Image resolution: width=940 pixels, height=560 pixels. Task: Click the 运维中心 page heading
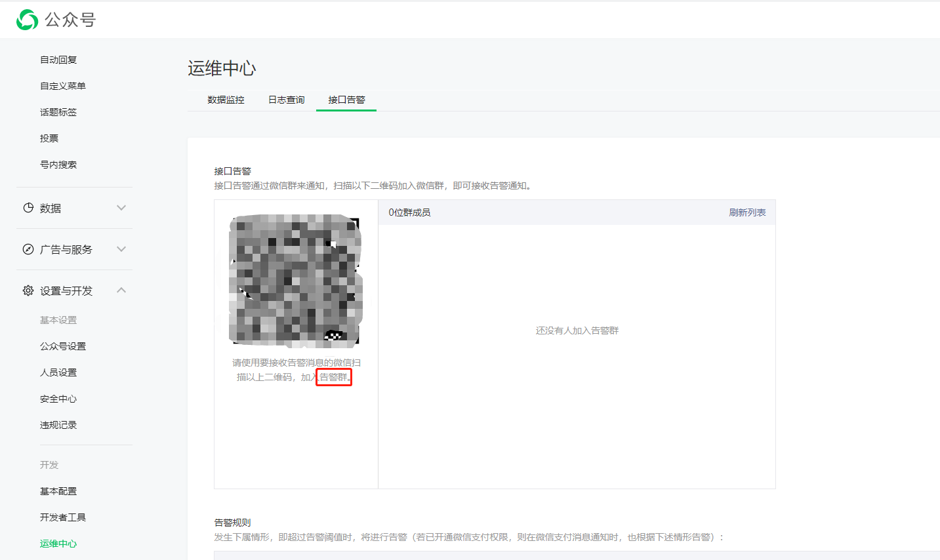[x=222, y=68]
